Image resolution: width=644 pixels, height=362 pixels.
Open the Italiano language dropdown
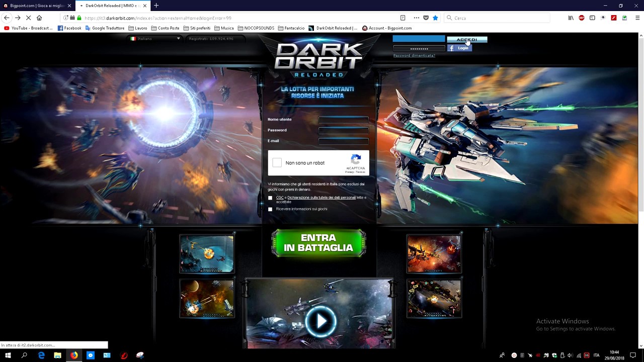tap(155, 39)
